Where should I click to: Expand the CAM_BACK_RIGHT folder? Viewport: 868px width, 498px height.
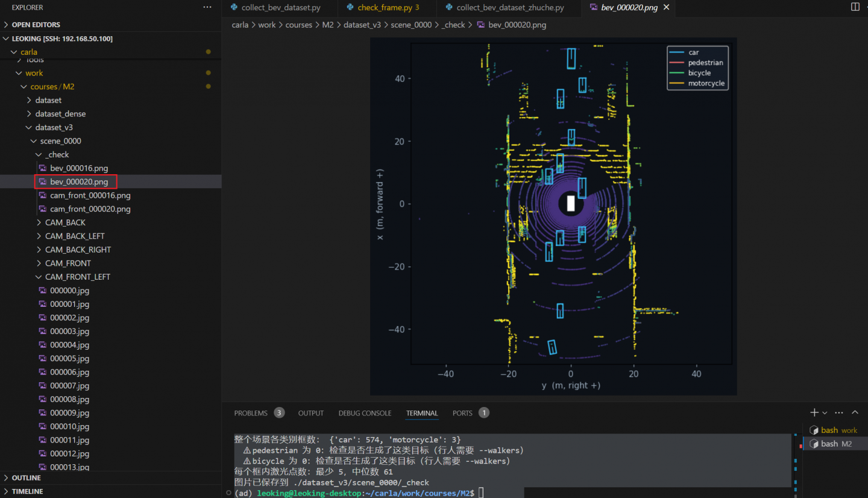pyautogui.click(x=111, y=250)
